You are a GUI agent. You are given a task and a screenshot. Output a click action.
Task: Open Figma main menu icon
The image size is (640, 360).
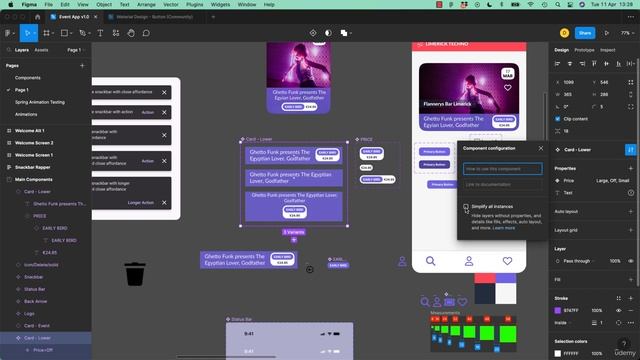pos(8,33)
